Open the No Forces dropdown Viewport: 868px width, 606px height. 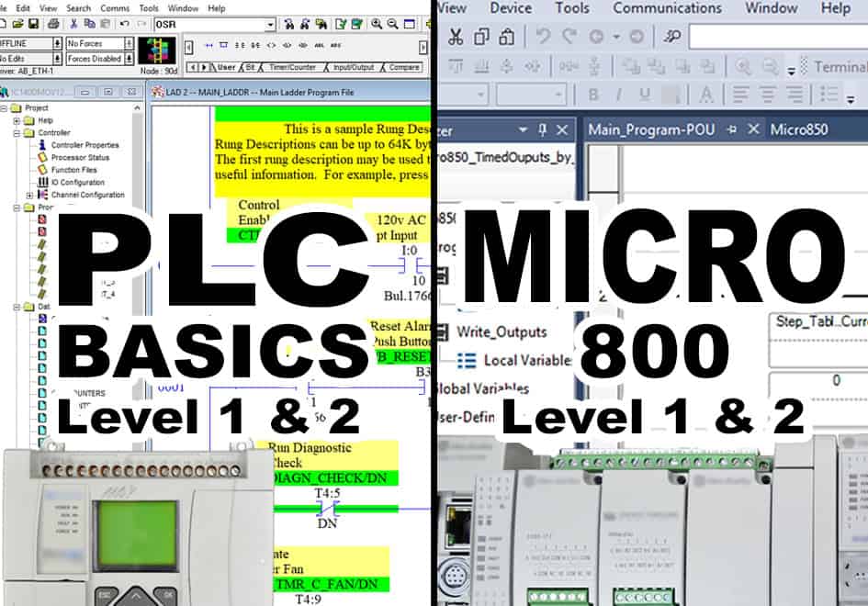point(129,43)
